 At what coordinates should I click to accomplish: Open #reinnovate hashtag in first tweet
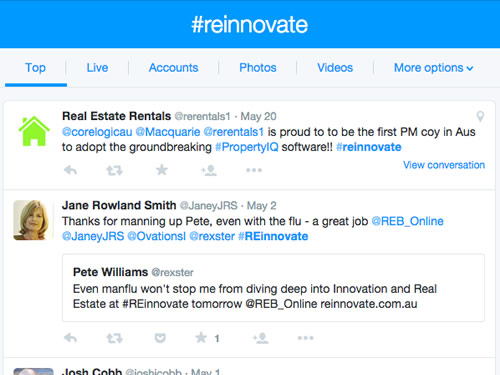(369, 147)
